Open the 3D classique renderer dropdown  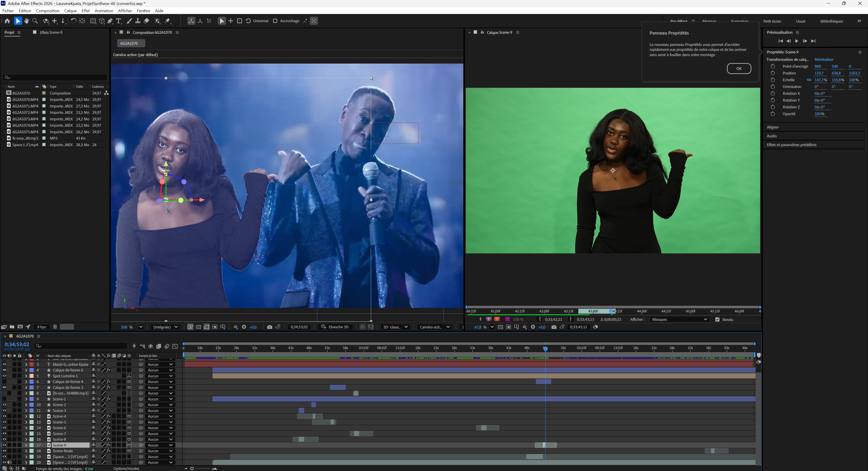click(x=396, y=327)
